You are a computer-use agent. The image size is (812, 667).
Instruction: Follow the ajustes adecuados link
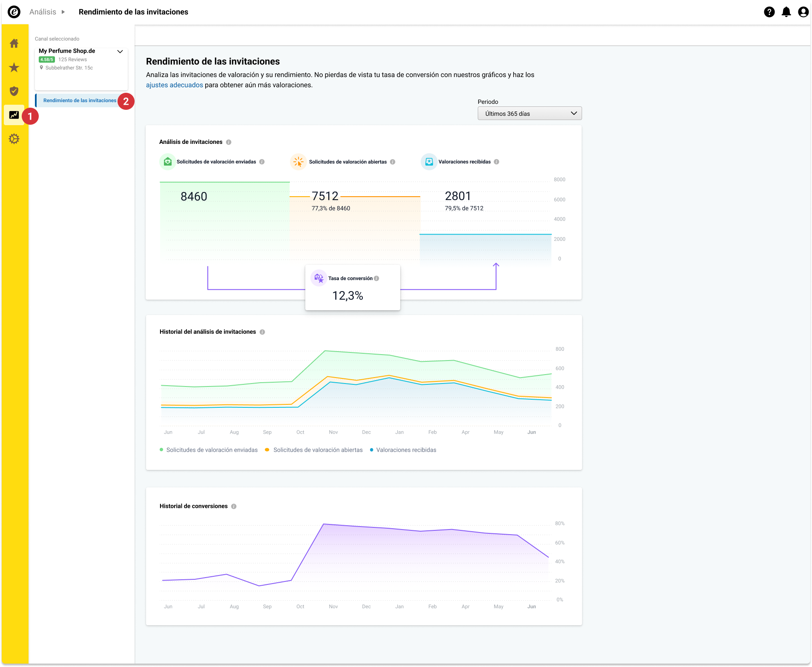point(175,85)
